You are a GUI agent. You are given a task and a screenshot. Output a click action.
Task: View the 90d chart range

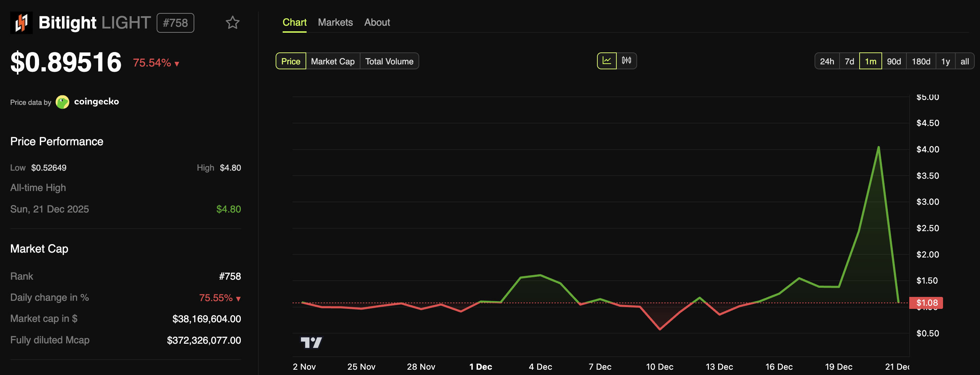894,61
